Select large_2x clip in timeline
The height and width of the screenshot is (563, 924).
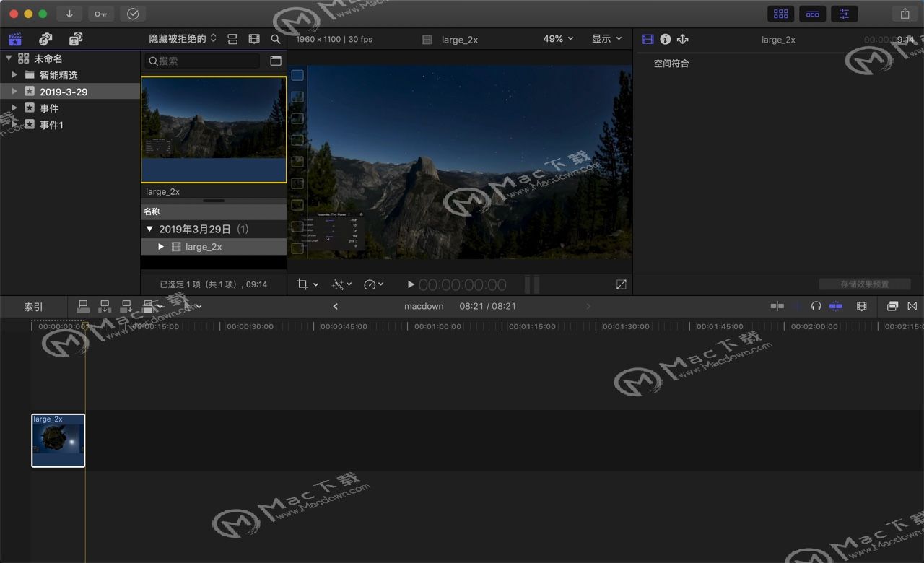pyautogui.click(x=58, y=440)
